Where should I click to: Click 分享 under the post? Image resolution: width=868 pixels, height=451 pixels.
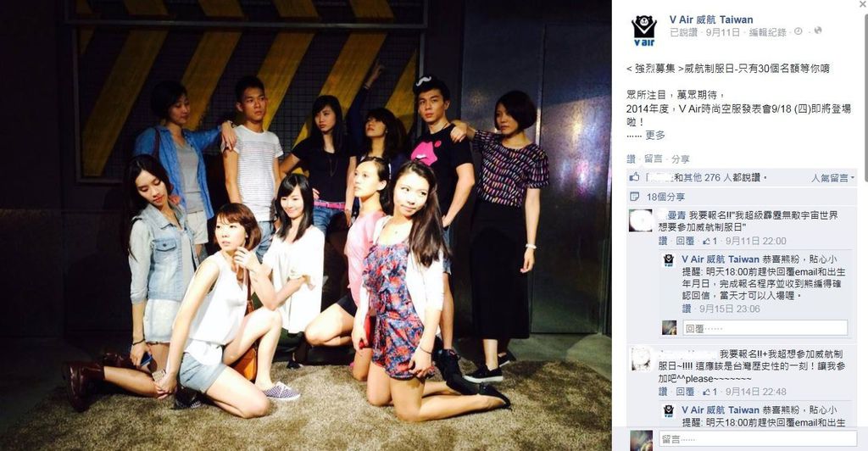point(681,159)
